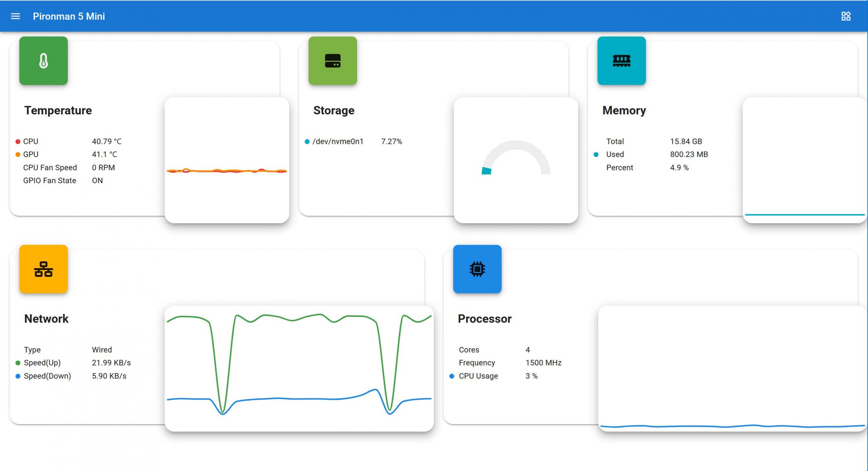The image size is (868, 471).
Task: Click the CPU usage line chart
Action: pos(732,368)
